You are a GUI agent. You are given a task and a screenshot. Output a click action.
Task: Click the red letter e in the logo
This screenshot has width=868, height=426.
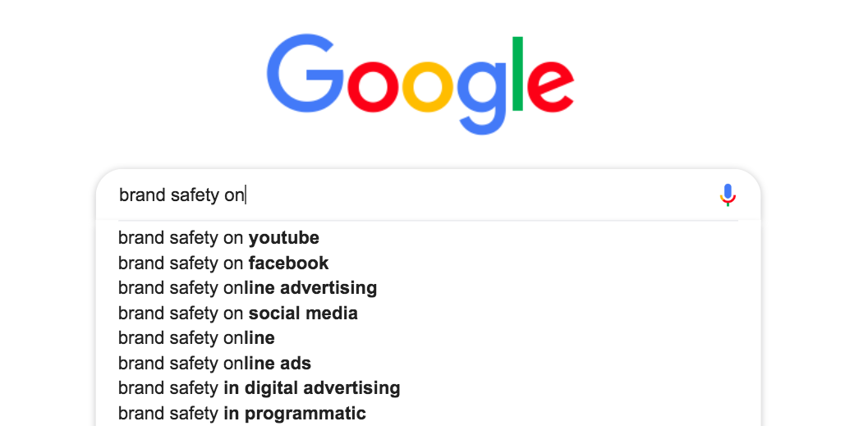pos(549,84)
